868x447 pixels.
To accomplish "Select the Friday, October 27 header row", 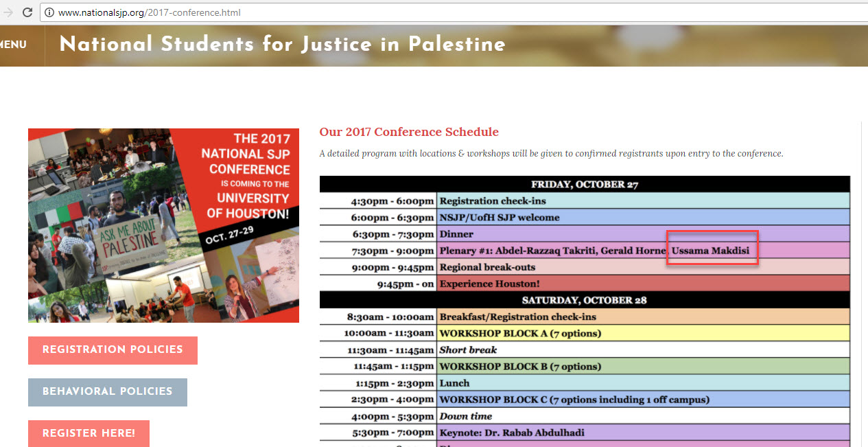I will coord(585,184).
